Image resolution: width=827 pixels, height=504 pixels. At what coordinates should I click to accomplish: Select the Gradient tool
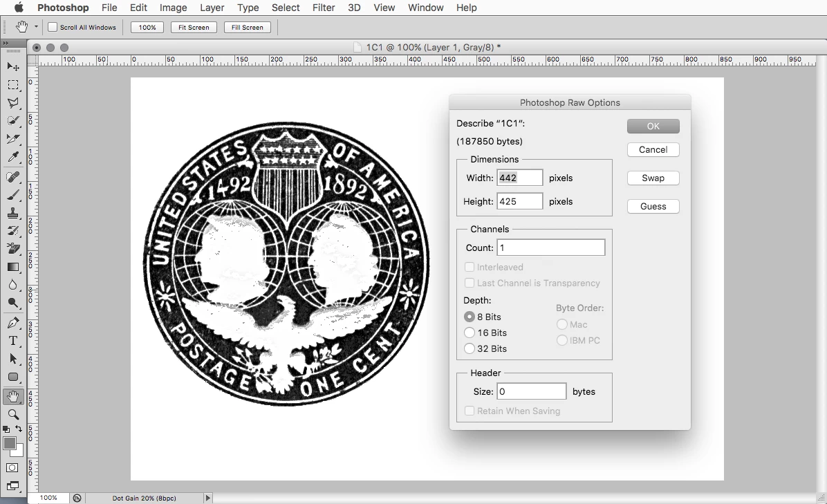(13, 267)
